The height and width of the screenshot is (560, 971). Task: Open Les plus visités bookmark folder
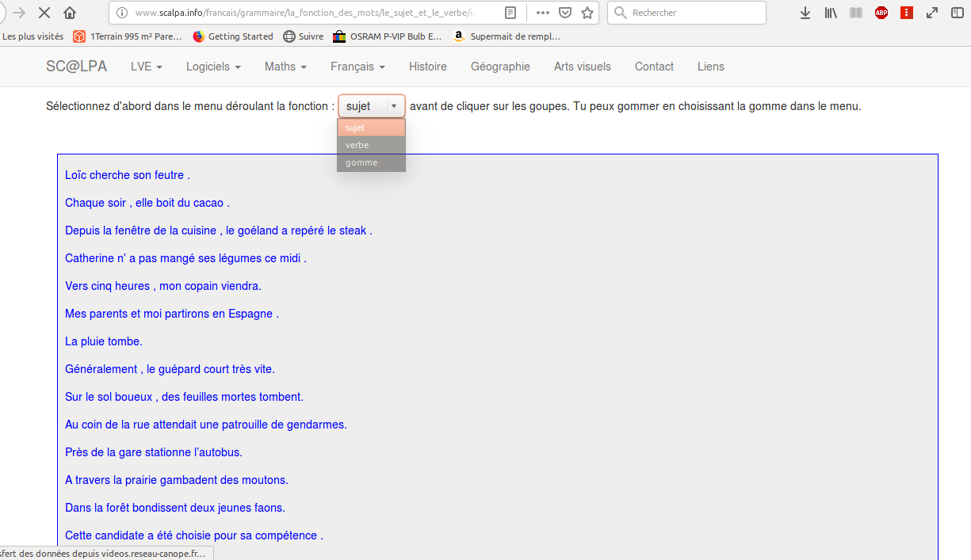pos(33,36)
